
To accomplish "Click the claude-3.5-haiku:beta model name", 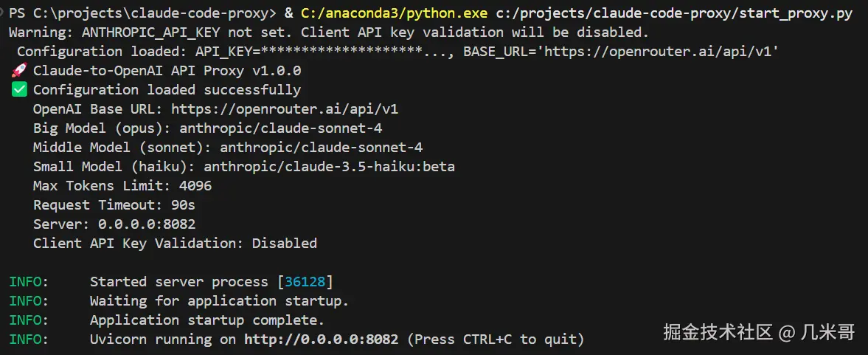I will [x=330, y=166].
